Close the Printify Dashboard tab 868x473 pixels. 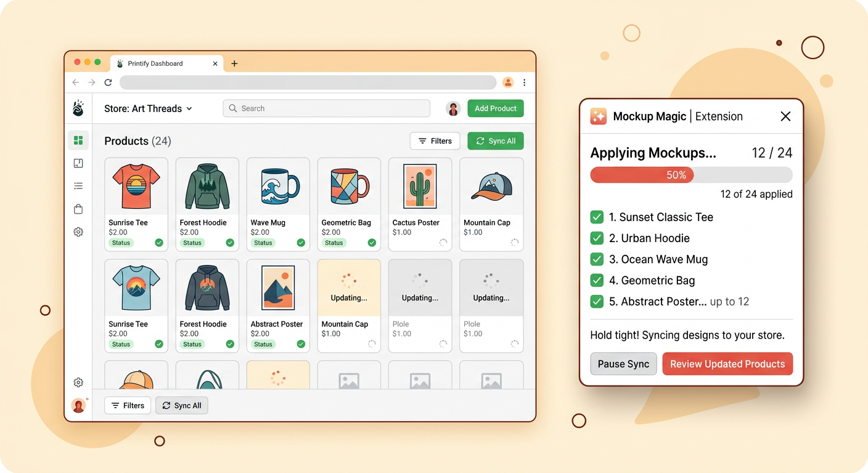215,63
